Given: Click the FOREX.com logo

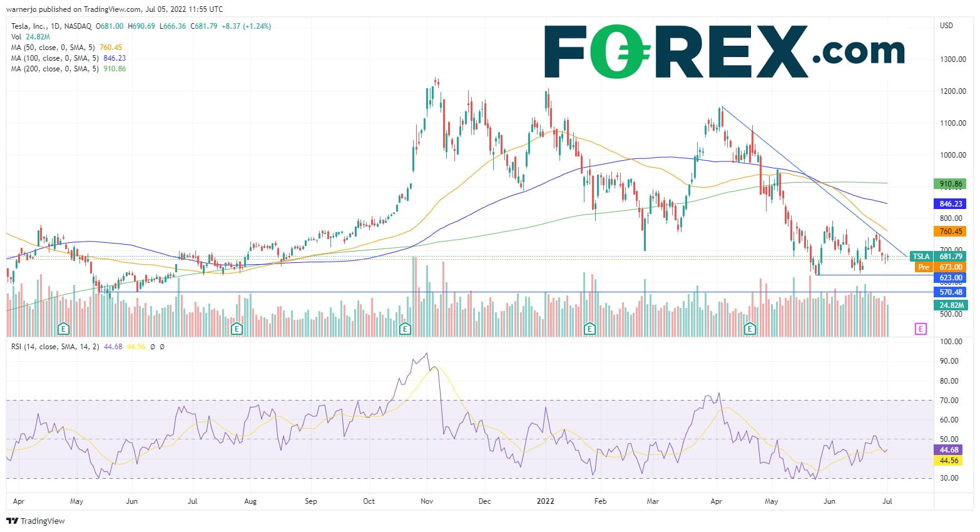Looking at the screenshot, I should click(723, 51).
